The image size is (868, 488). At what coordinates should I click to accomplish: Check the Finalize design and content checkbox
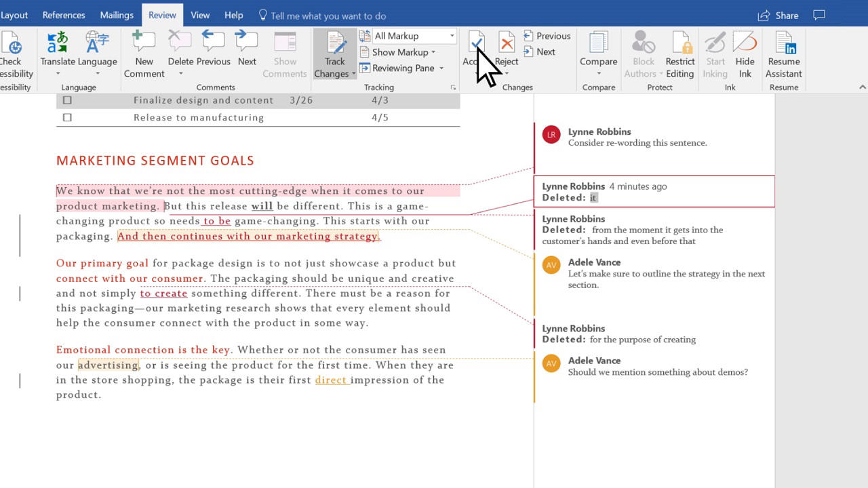pos(66,100)
